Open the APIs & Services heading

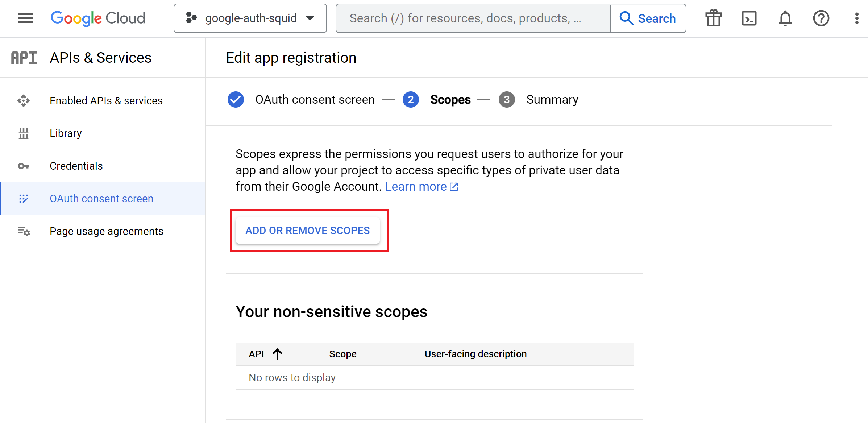[101, 58]
